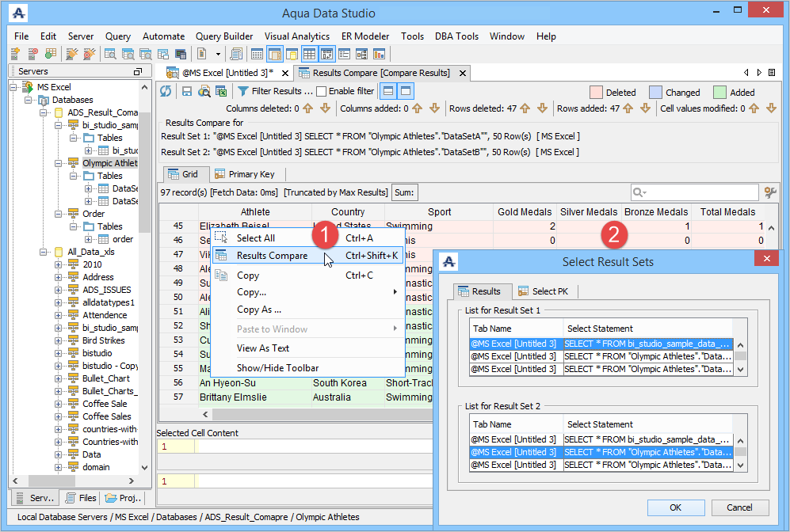Open the new document dropdown arrow

pyautogui.click(x=218, y=54)
